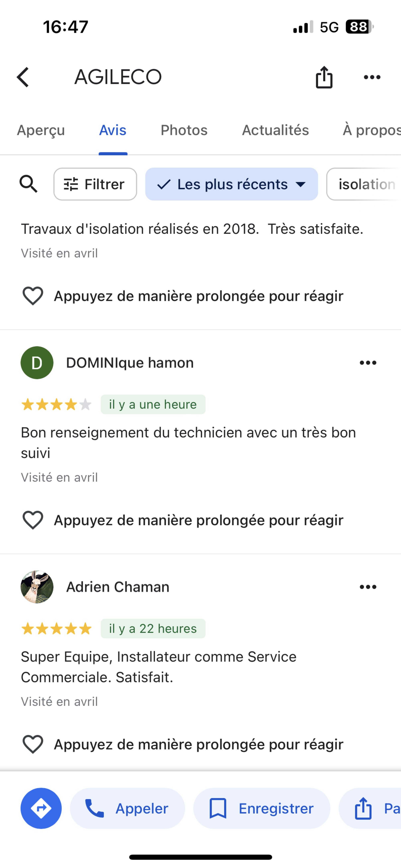Tap the heart under the isolation review

(x=33, y=296)
